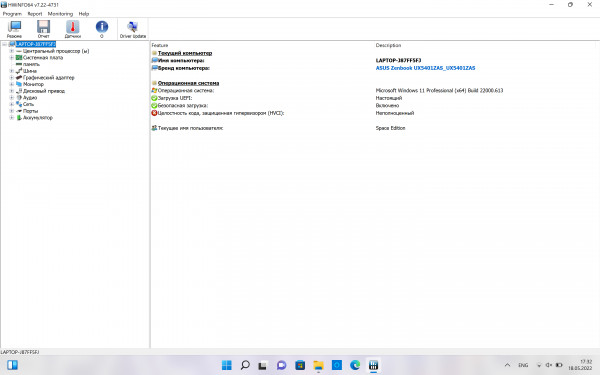Click the Текущее имя пользователя row
600x375 pixels.
click(190, 128)
